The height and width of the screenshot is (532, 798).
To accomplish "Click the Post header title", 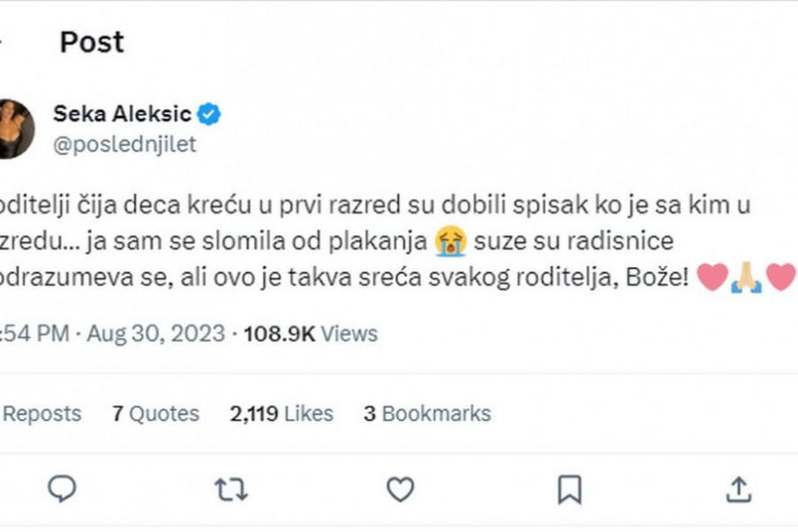I will (91, 42).
